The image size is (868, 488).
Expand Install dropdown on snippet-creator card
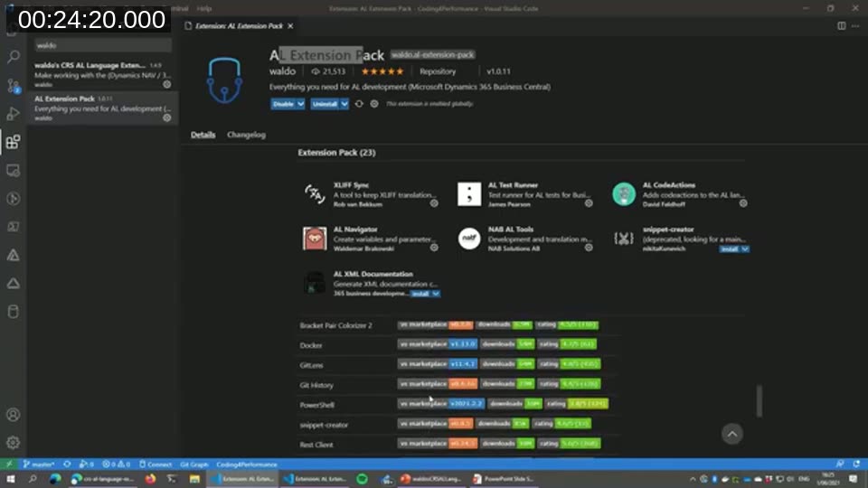[x=745, y=249]
